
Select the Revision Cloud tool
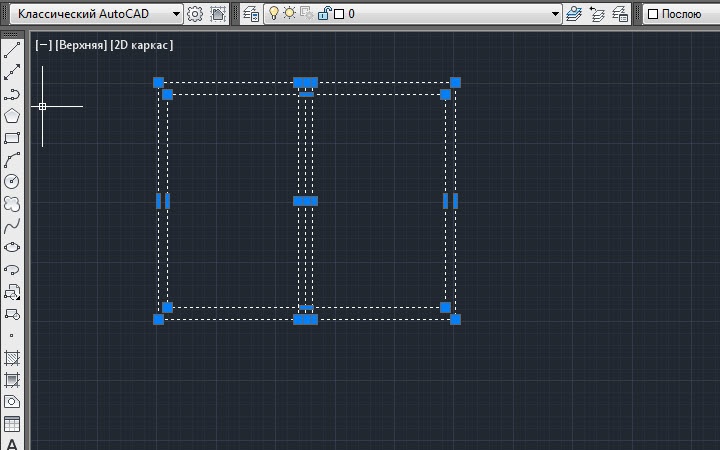[12, 204]
